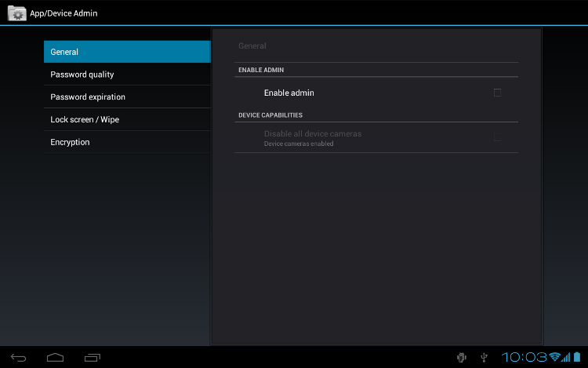Open the recent apps icon
Screen dimensions: 588x368
tap(93, 358)
